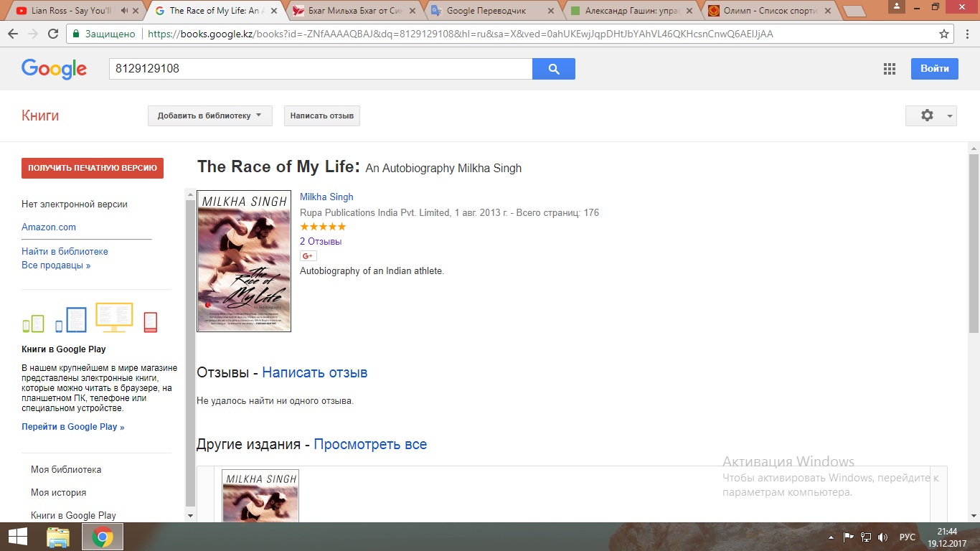Open Книги section link
Image resolution: width=980 pixels, height=551 pixels.
click(x=40, y=116)
